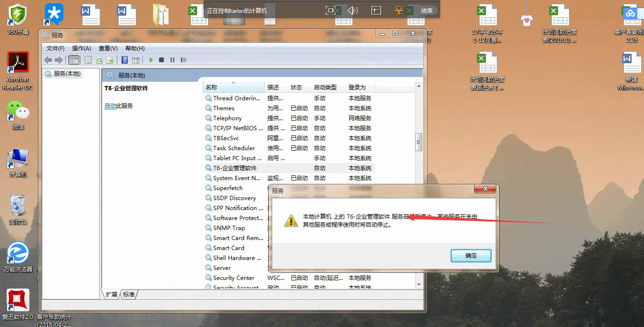Open 爱迅软件2.0 desktop icon
This screenshot has width=644, height=327.
point(18,305)
